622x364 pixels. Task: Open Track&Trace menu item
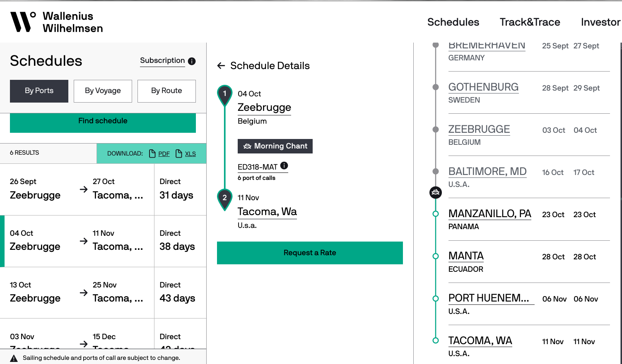click(x=530, y=22)
